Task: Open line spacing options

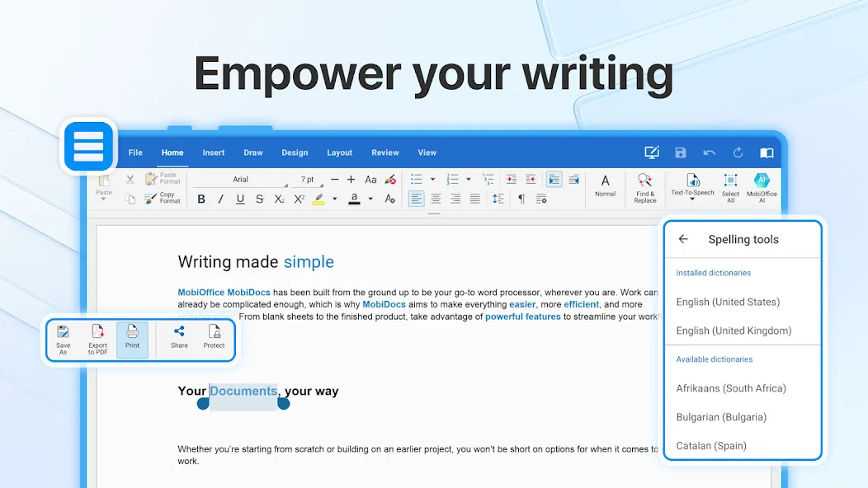Action: click(498, 199)
